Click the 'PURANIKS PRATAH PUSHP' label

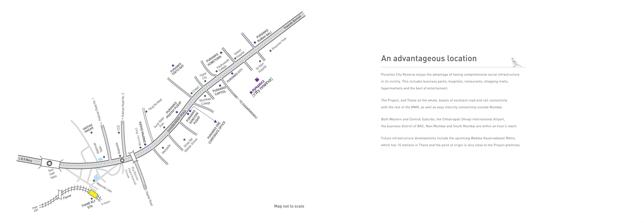(173, 110)
